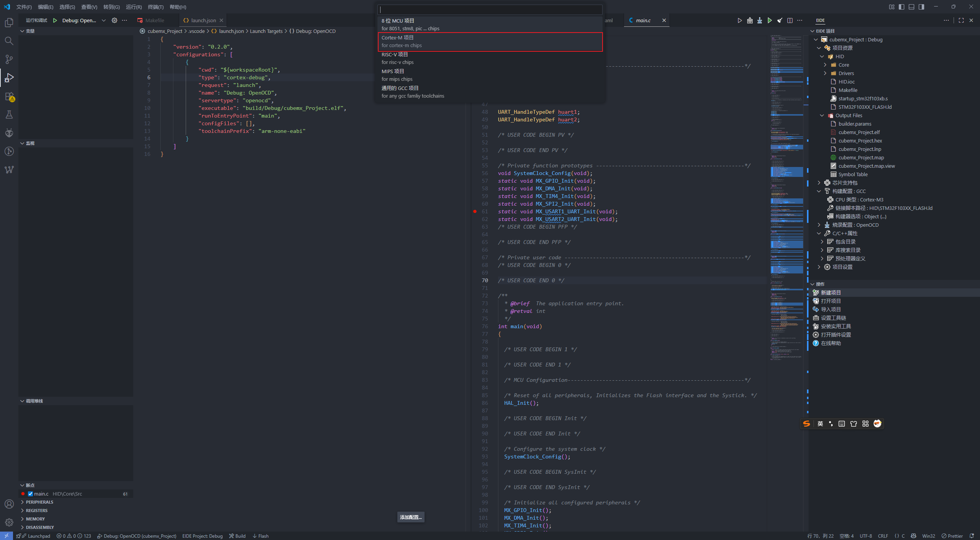980x540 pixels.
Task: Collapse the Output Files tree node
Action: click(822, 115)
